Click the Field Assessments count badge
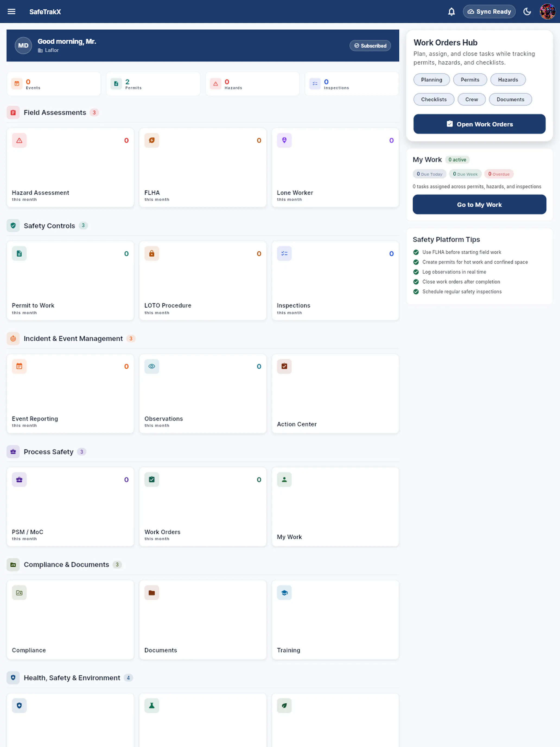This screenshot has height=747, width=560. (x=94, y=112)
